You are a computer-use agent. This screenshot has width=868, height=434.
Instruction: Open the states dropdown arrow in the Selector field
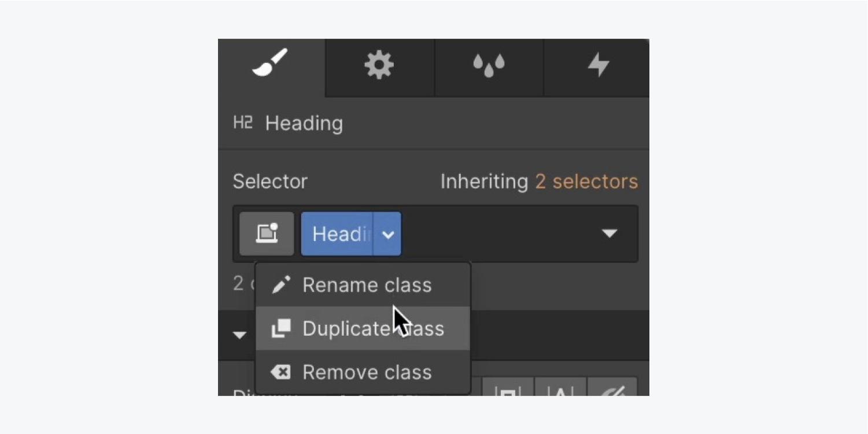(x=610, y=233)
